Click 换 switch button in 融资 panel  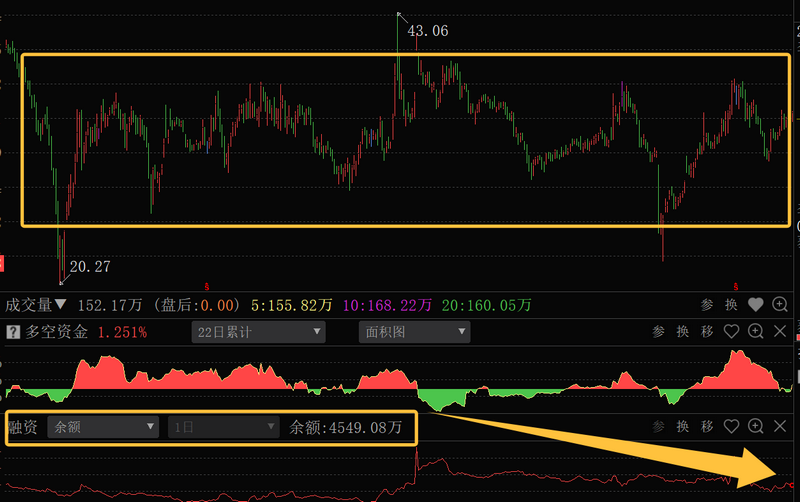coord(683,427)
